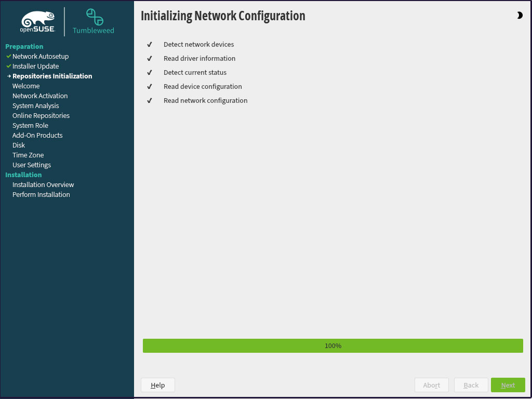This screenshot has width=532, height=399.
Task: Click the Tumbleweed wordmark text
Action: (94, 31)
